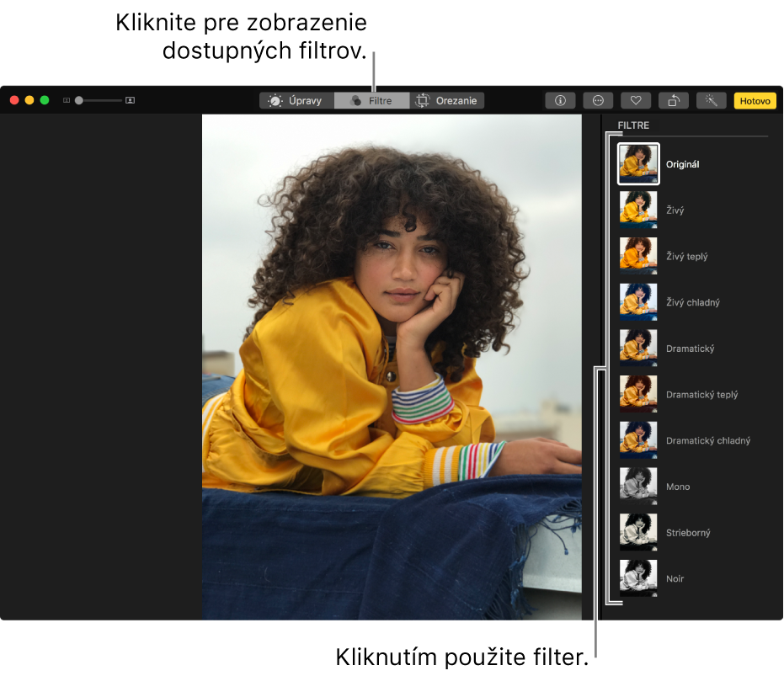Apply the Dramatický teplý filter
The height and width of the screenshot is (676, 784).
(x=638, y=394)
